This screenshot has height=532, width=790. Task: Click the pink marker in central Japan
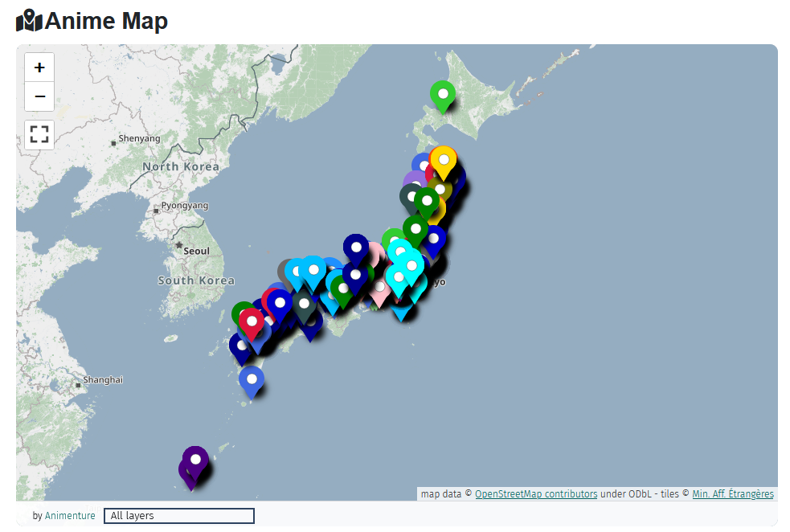coord(379,288)
